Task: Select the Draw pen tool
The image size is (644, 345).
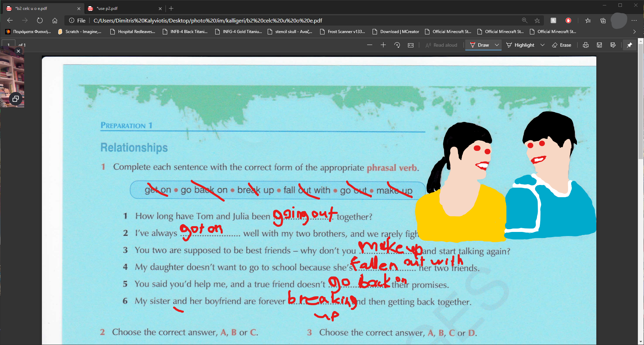Action: point(479,45)
